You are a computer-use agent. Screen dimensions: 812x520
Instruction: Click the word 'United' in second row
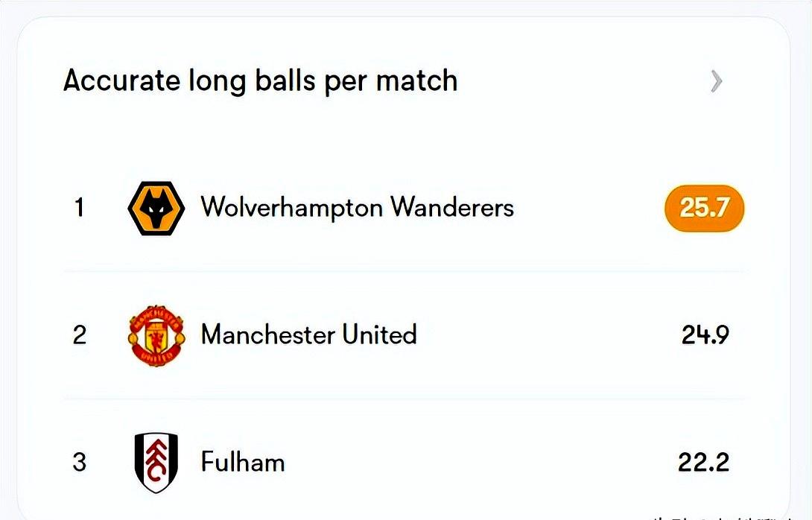tap(379, 334)
